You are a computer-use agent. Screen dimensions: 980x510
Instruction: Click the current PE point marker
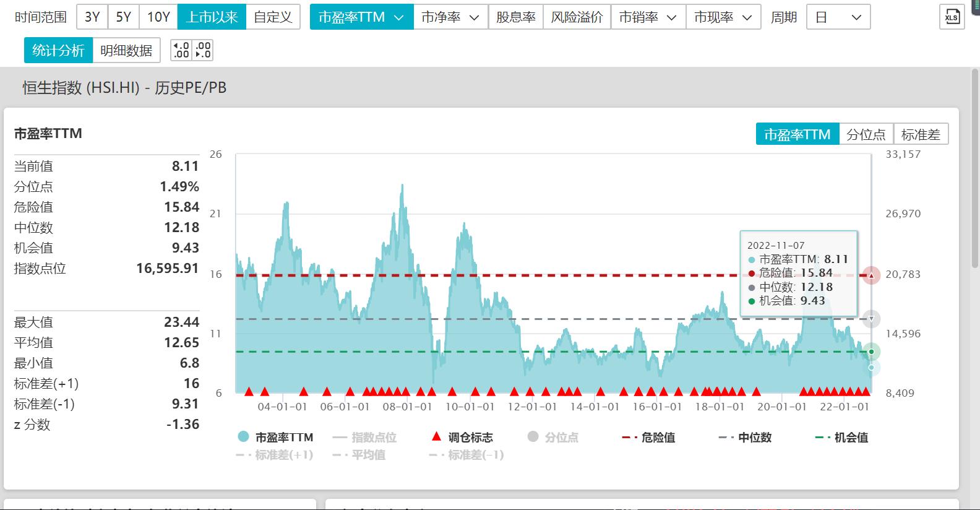tap(871, 368)
